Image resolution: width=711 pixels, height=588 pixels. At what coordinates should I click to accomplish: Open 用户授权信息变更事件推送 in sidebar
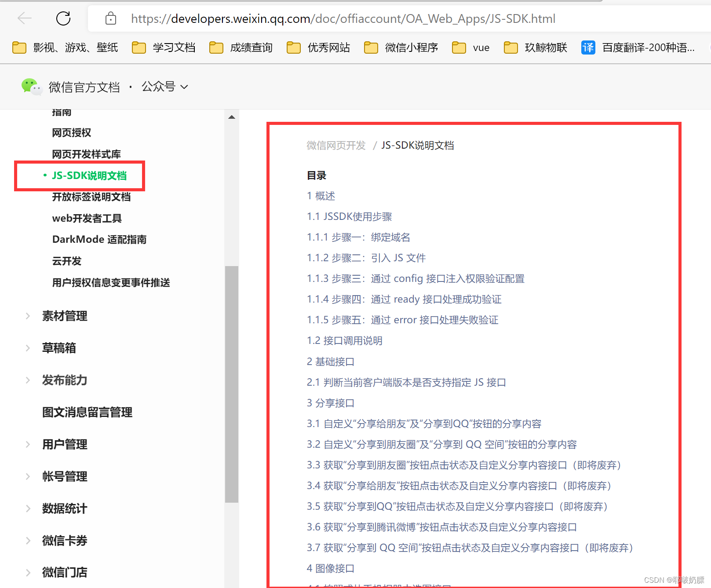(111, 282)
